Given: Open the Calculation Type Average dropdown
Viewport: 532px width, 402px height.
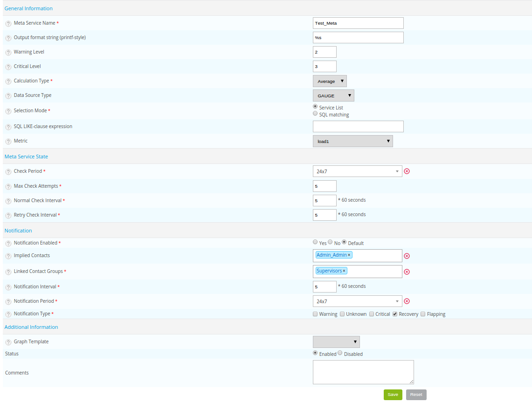Looking at the screenshot, I should [x=330, y=81].
